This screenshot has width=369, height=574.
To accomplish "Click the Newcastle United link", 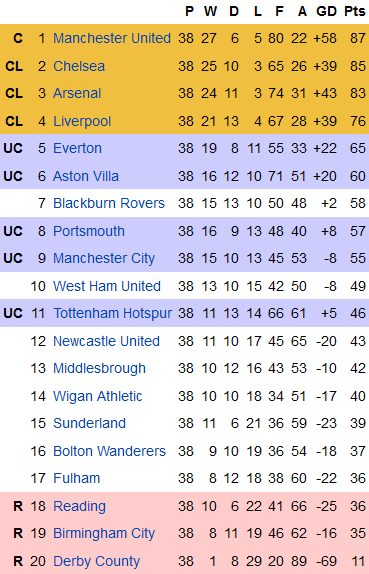I will 107,341.
